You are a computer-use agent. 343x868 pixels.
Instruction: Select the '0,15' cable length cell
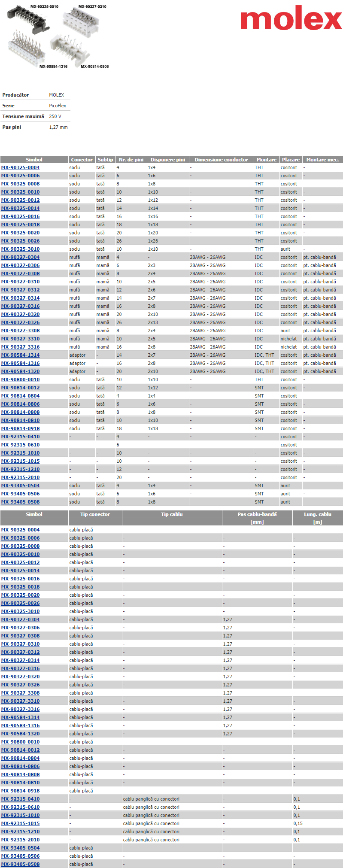298,823
